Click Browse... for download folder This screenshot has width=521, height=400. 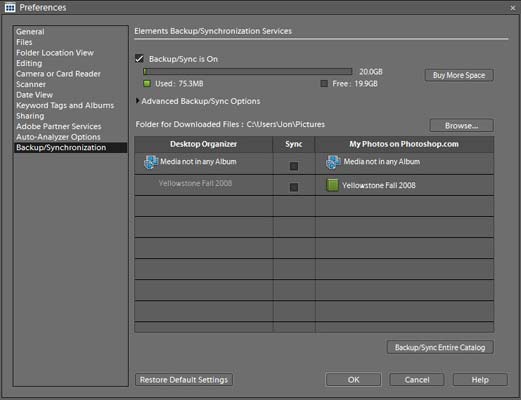coord(461,126)
